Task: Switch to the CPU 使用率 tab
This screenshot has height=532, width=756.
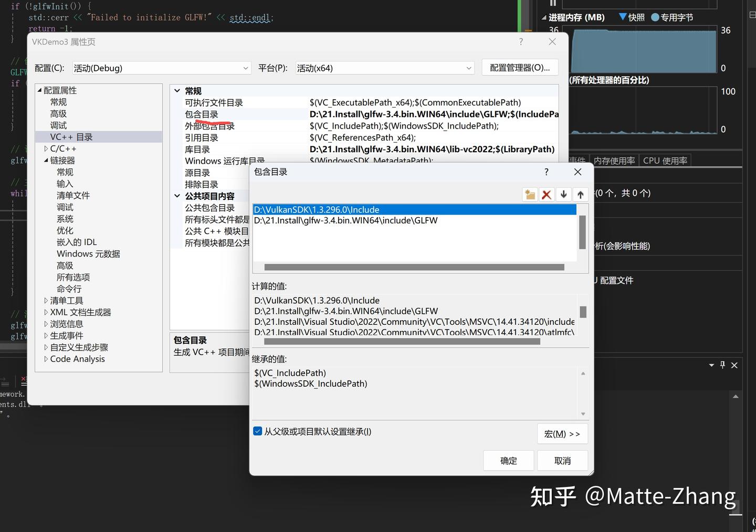Action: [x=665, y=160]
